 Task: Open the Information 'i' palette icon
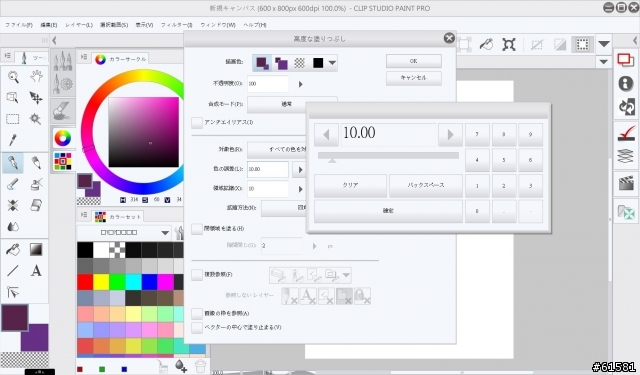pyautogui.click(x=625, y=83)
